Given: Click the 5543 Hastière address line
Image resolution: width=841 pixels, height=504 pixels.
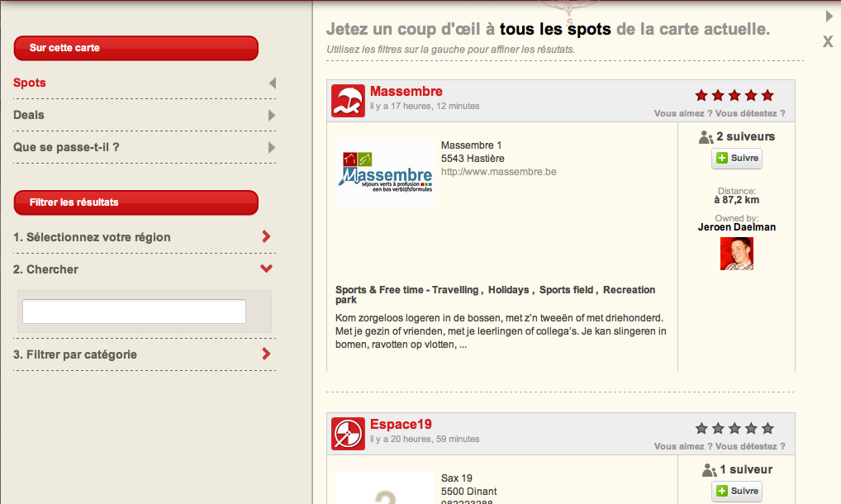Looking at the screenshot, I should point(473,158).
